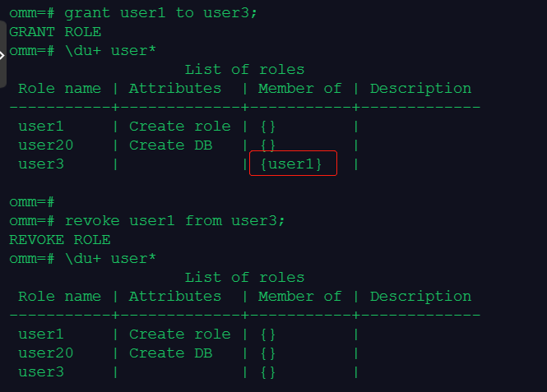Click the GRANT ROLE output line
The height and width of the screenshot is (392, 547).
pos(55,32)
